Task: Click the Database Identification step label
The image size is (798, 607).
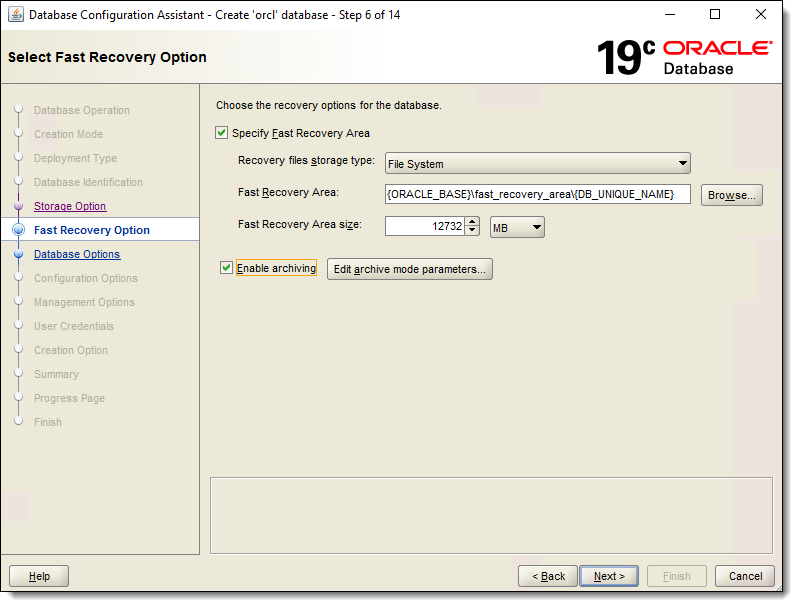Action: click(x=89, y=182)
